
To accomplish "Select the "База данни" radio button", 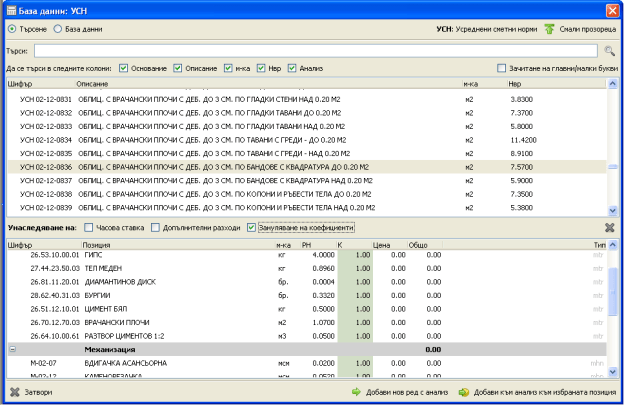I will [57, 30].
